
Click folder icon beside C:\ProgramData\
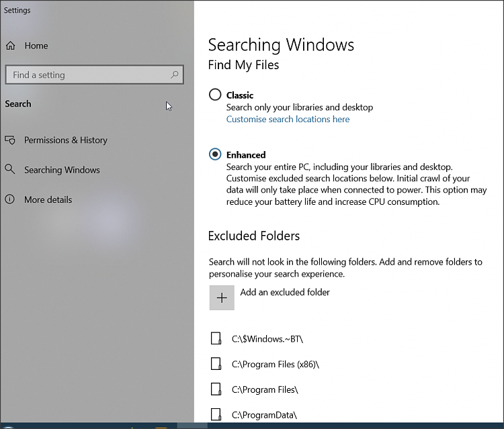216,414
